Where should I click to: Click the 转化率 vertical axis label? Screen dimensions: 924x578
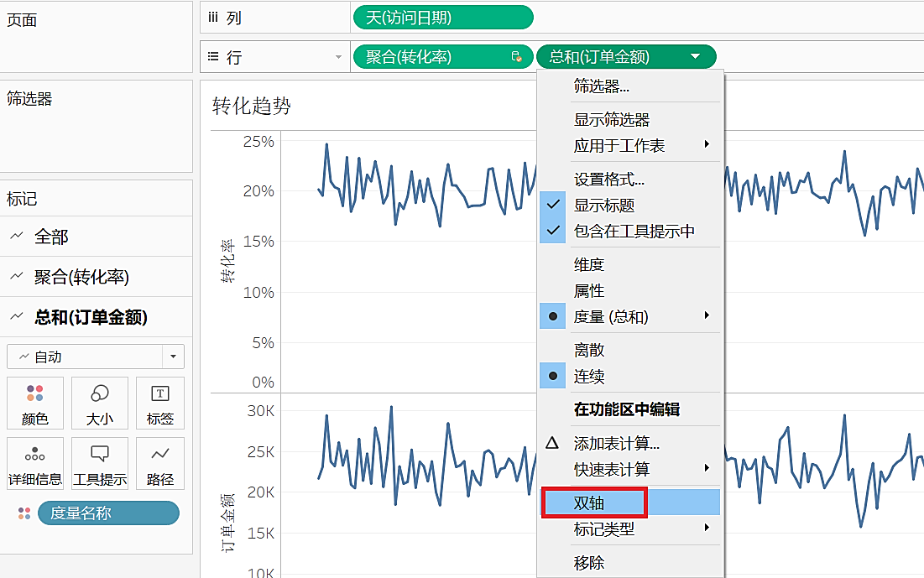pos(227,261)
